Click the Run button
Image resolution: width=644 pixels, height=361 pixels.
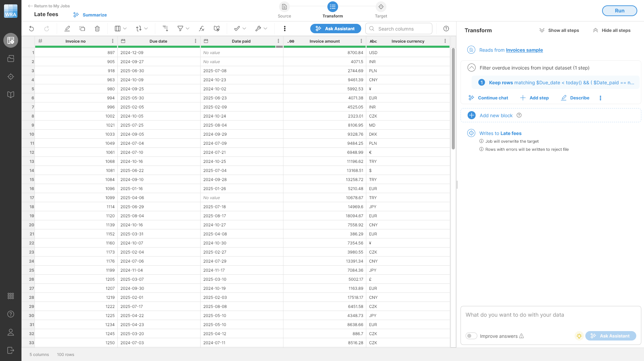point(619,10)
